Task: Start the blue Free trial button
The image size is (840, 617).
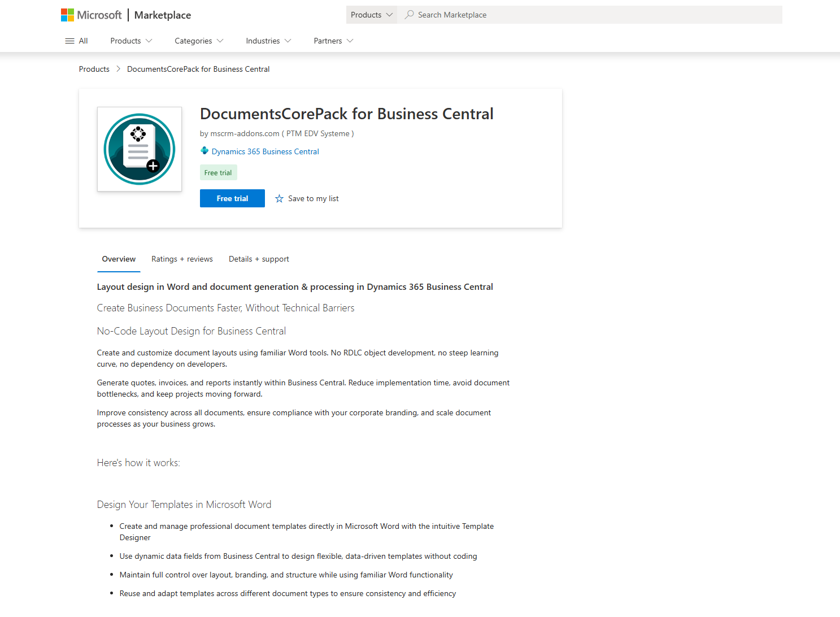Action: click(232, 198)
